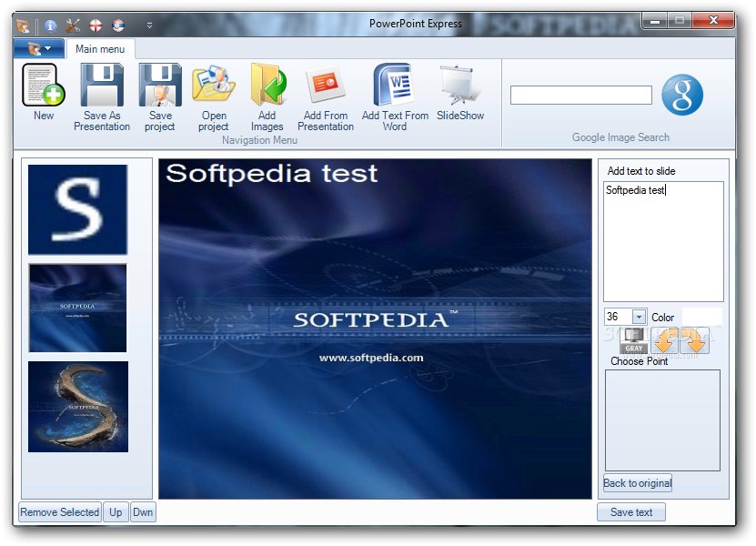This screenshot has height=546, width=756.
Task: Click Add Text From Word icon
Action: pos(394,85)
